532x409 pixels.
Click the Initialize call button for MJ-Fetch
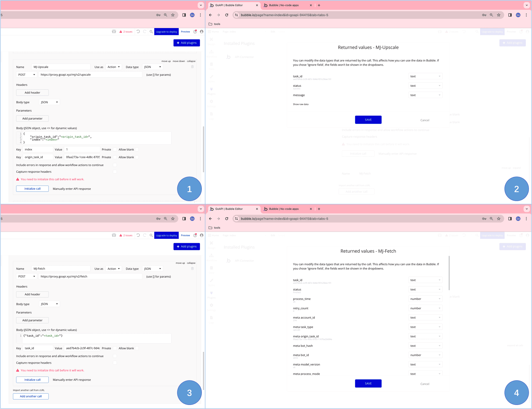pyautogui.click(x=33, y=379)
